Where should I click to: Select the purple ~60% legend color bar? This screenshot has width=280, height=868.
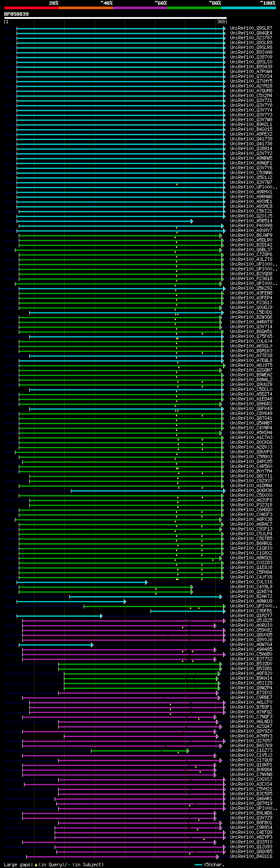pyautogui.click(x=140, y=8)
